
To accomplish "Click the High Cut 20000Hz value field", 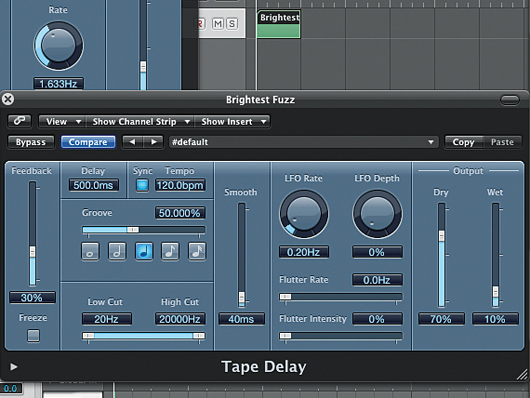I will [180, 319].
